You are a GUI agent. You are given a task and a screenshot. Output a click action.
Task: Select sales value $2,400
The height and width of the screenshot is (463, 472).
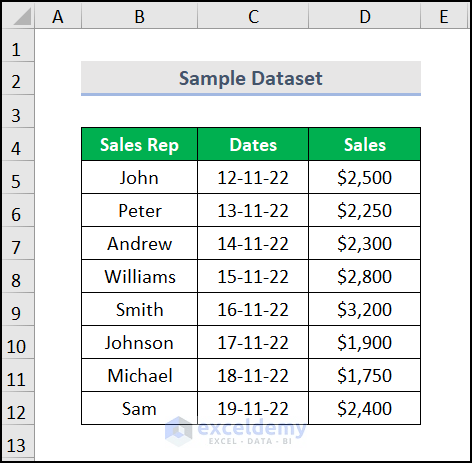(x=365, y=408)
